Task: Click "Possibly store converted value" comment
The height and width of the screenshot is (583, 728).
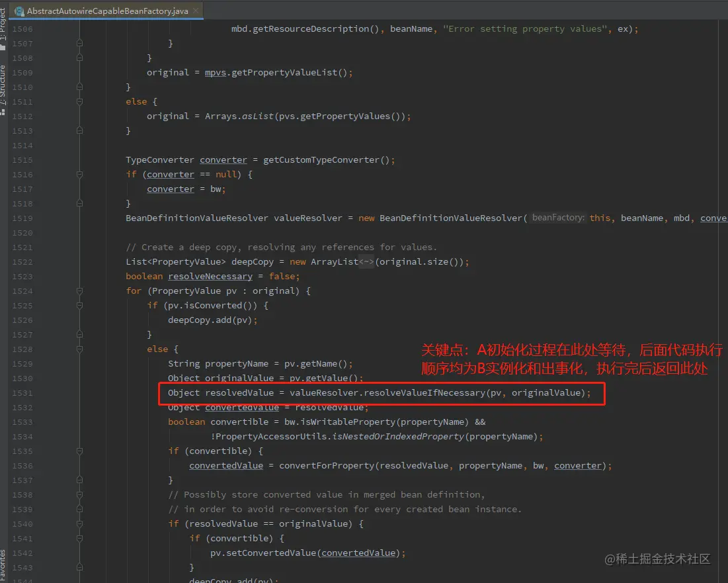Action: coord(327,495)
